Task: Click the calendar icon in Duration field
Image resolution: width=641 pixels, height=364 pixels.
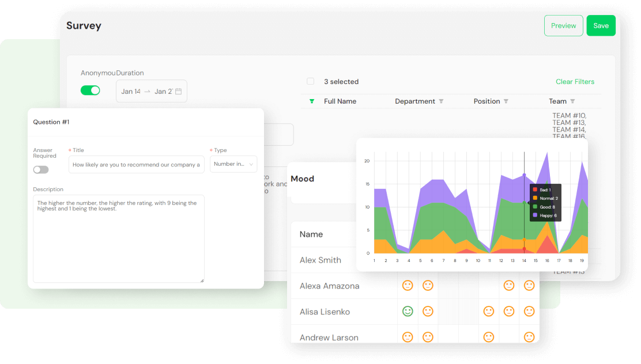Action: click(x=178, y=92)
